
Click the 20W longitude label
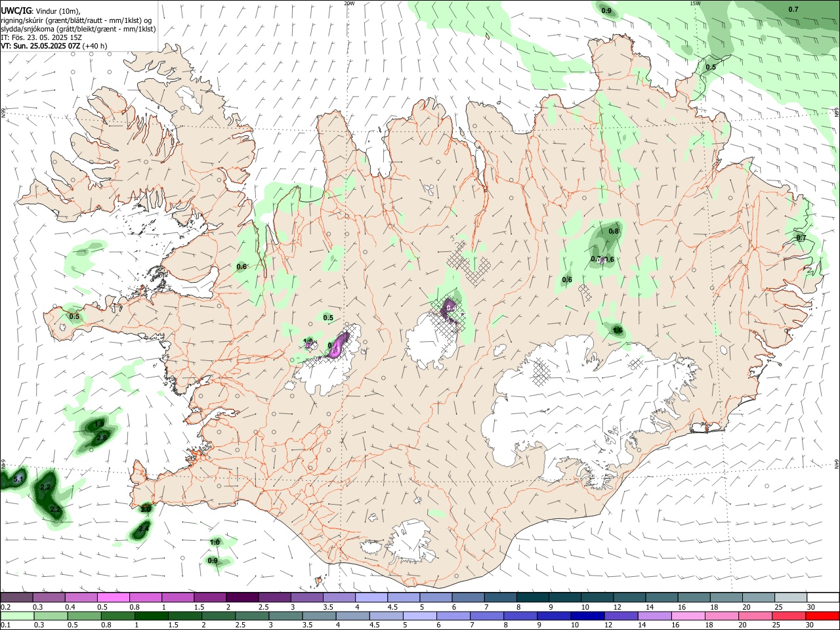349,3
